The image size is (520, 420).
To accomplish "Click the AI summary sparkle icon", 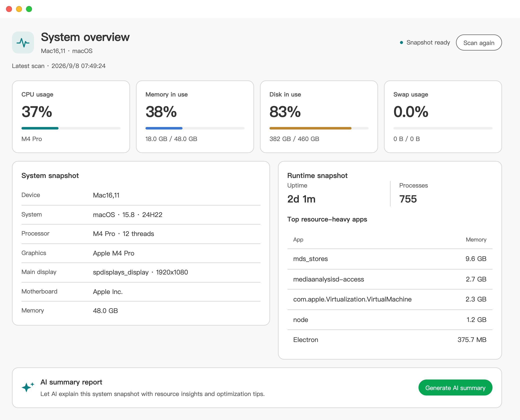I will (28, 387).
